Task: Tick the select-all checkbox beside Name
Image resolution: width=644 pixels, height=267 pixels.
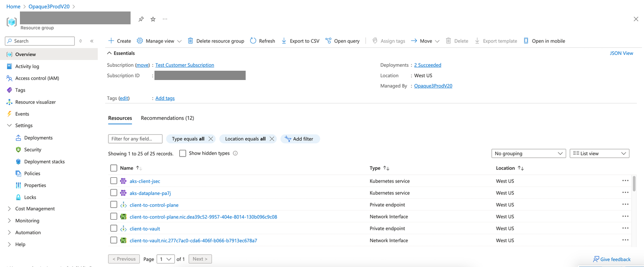Action: tap(114, 168)
